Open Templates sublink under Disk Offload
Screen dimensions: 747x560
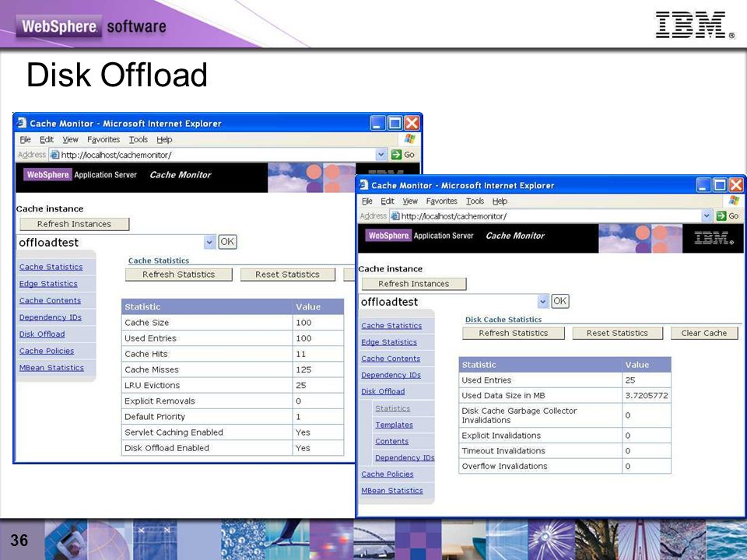click(x=394, y=425)
